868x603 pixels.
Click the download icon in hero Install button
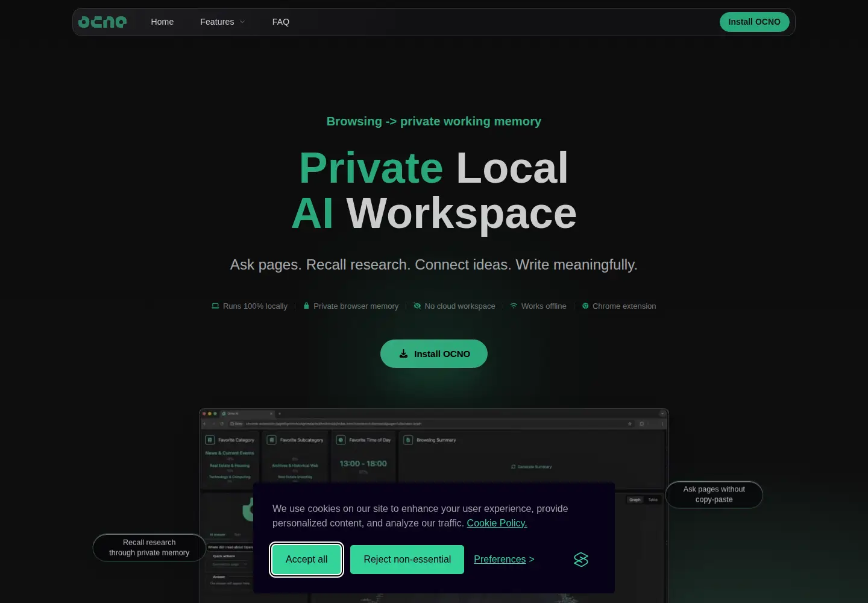(x=403, y=354)
